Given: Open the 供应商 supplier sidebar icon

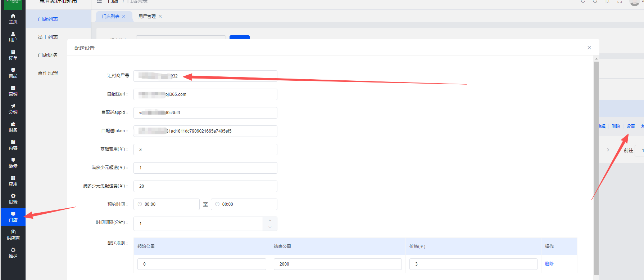Looking at the screenshot, I should point(13,235).
